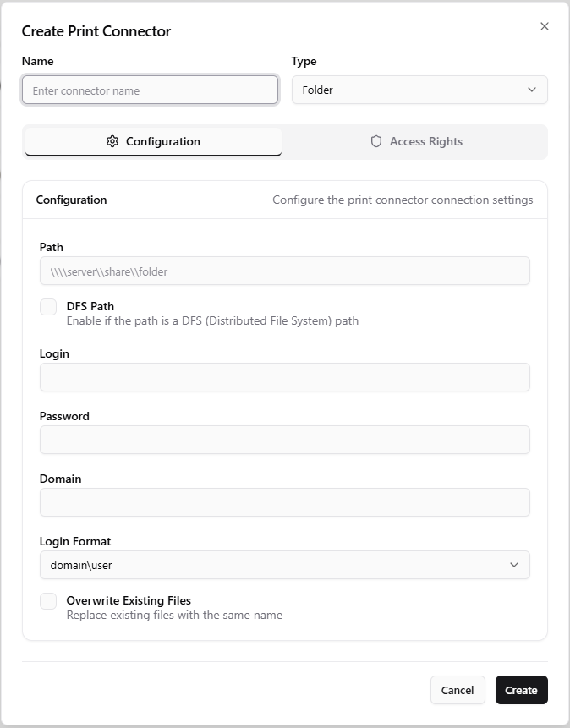
Task: Click the Overwrite Existing Files label
Action: point(129,600)
